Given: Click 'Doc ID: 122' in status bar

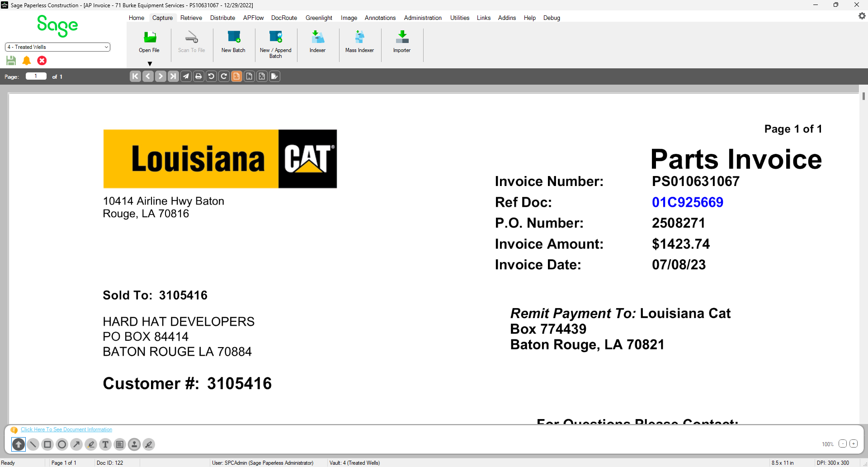Looking at the screenshot, I should point(110,463).
